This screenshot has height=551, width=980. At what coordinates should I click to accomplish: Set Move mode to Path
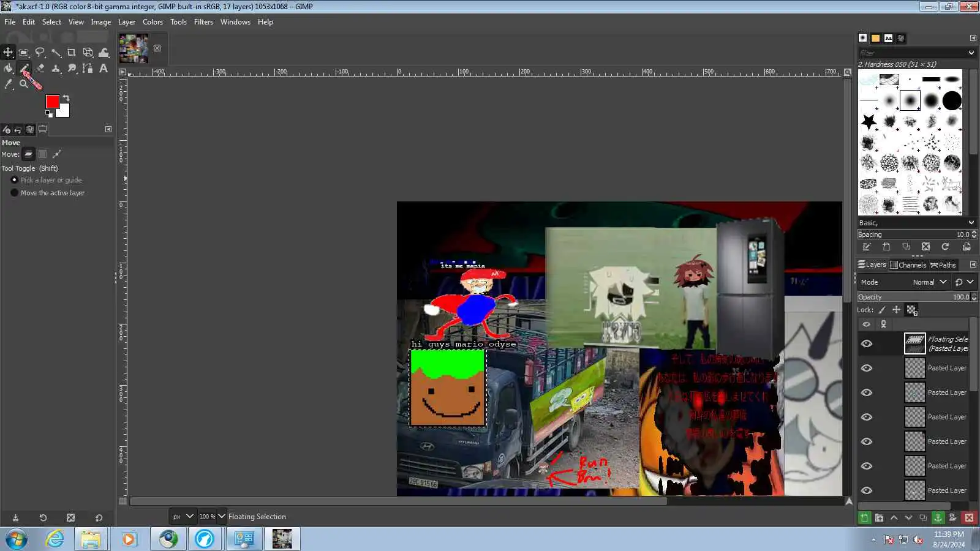pos(57,154)
